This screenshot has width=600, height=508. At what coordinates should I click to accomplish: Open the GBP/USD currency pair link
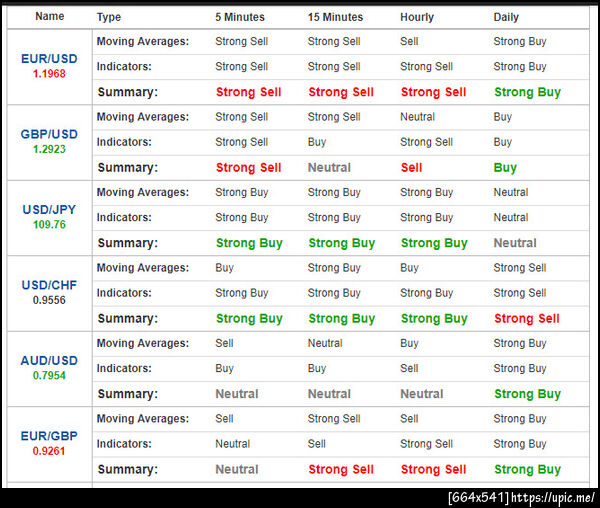pyautogui.click(x=49, y=134)
